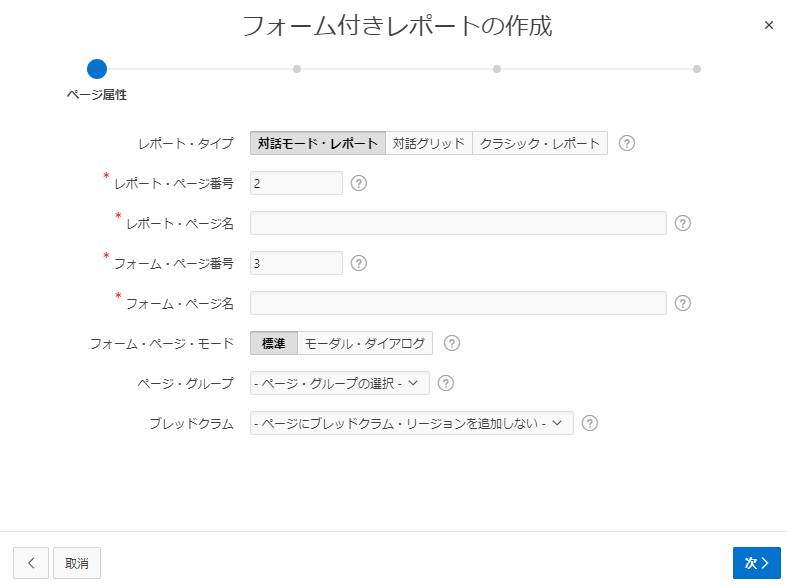The height and width of the screenshot is (587, 787).
Task: Set form page mode to 標準
Action: [274, 343]
